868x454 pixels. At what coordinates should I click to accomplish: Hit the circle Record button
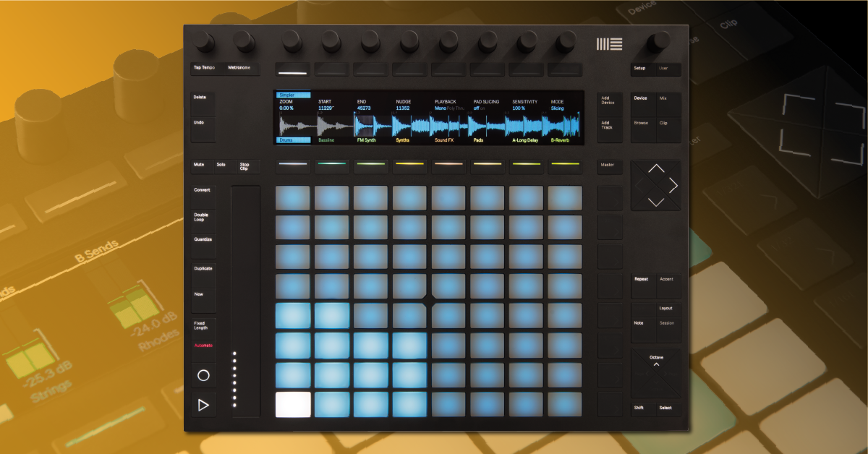[203, 375]
